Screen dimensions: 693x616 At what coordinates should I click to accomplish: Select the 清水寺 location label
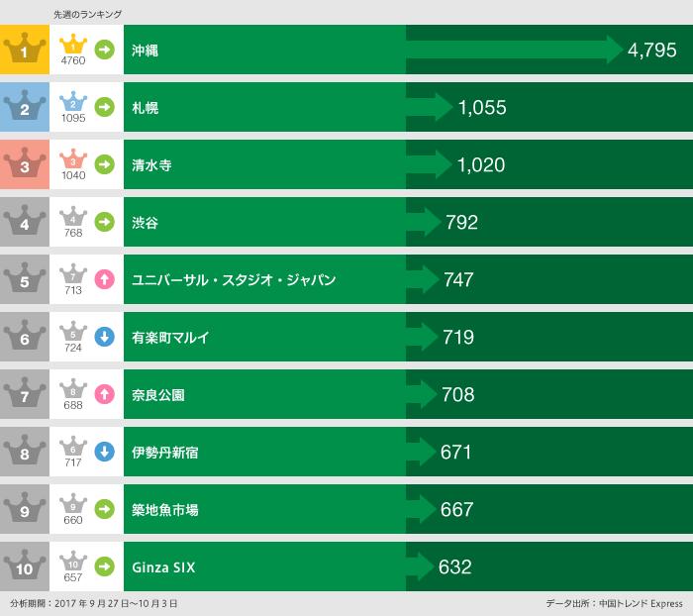[151, 165]
